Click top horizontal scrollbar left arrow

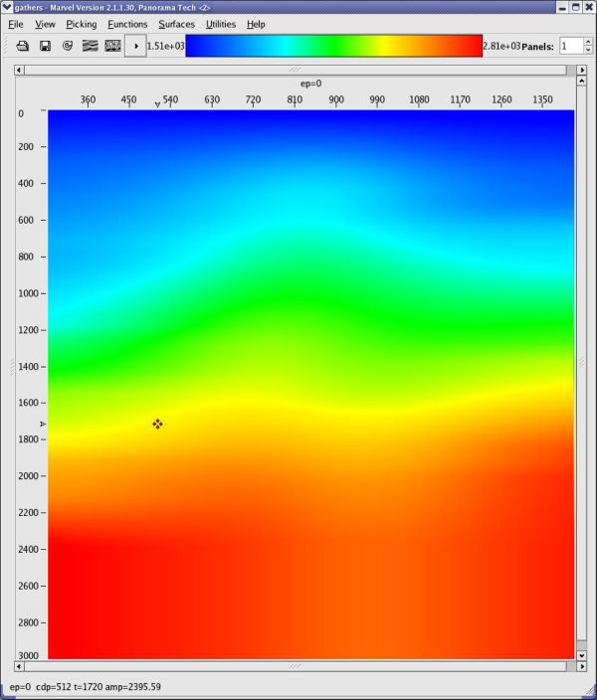[19, 70]
